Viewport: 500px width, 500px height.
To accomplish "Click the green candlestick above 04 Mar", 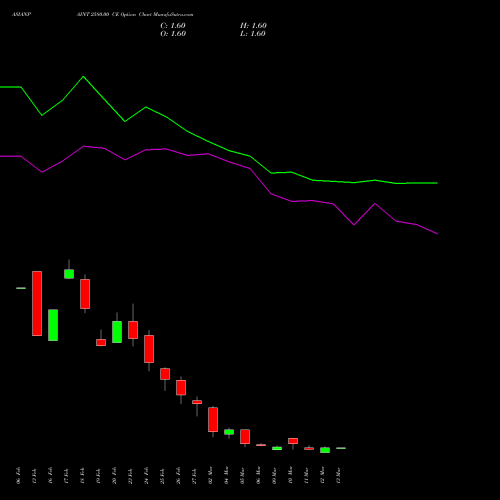I will click(x=229, y=432).
